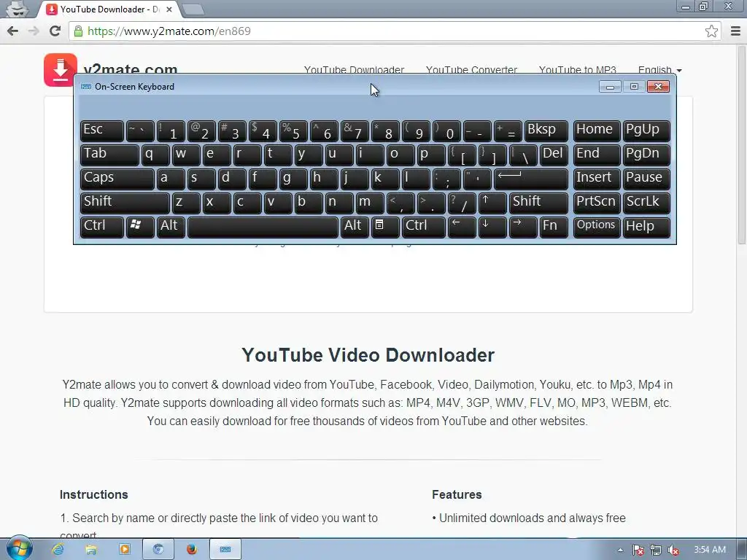This screenshot has height=560, width=747.
Task: Toggle the Fn key
Action: [554, 227]
